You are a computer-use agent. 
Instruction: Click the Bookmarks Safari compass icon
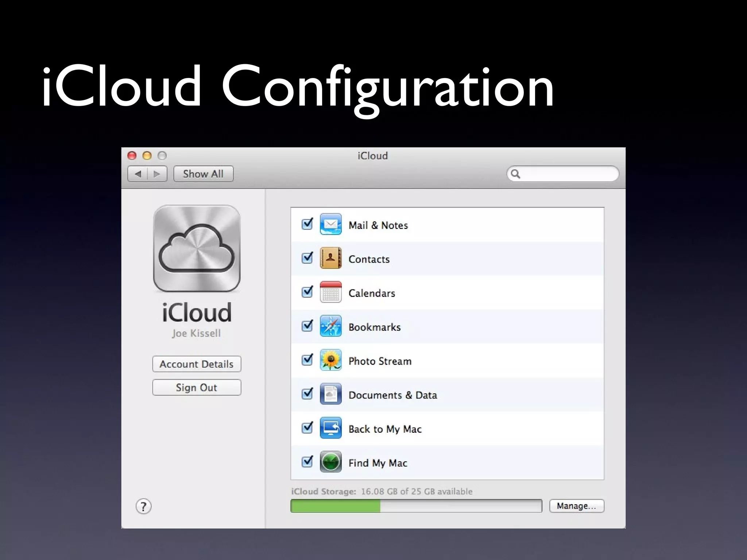coord(330,326)
